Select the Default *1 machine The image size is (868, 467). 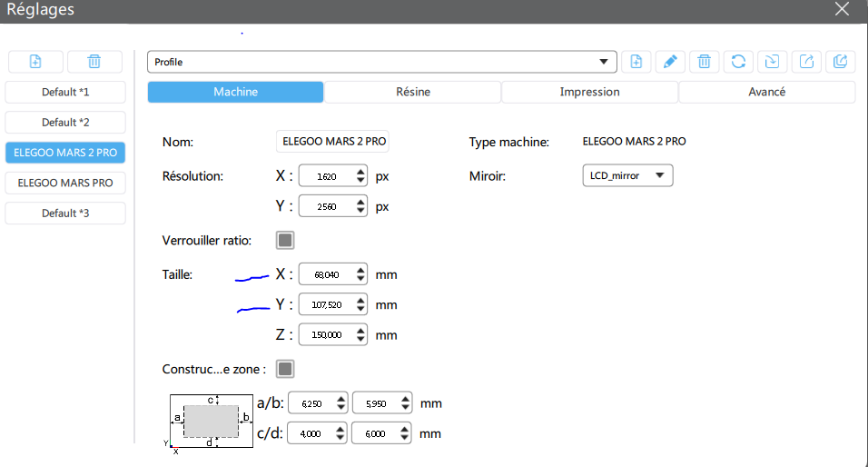tap(65, 92)
